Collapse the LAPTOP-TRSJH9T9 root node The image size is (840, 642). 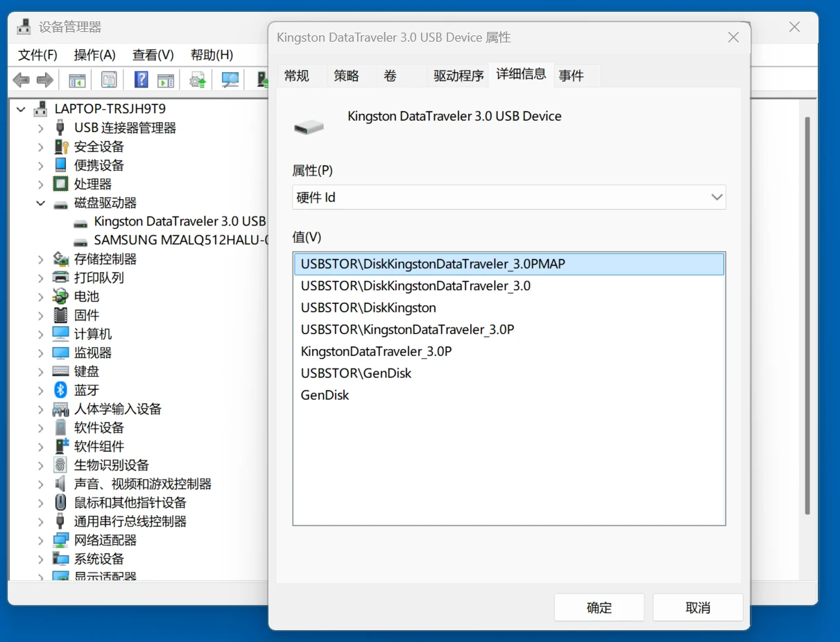click(x=21, y=109)
